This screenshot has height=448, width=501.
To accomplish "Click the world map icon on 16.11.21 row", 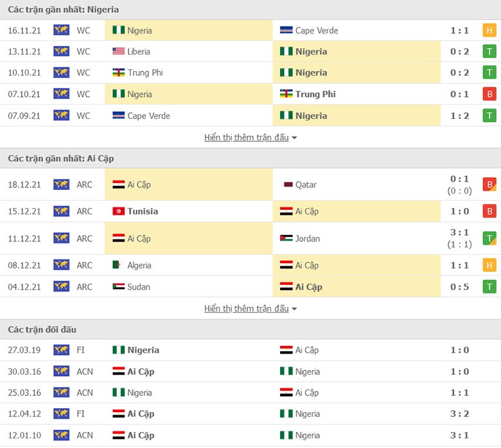I will 62,30.
